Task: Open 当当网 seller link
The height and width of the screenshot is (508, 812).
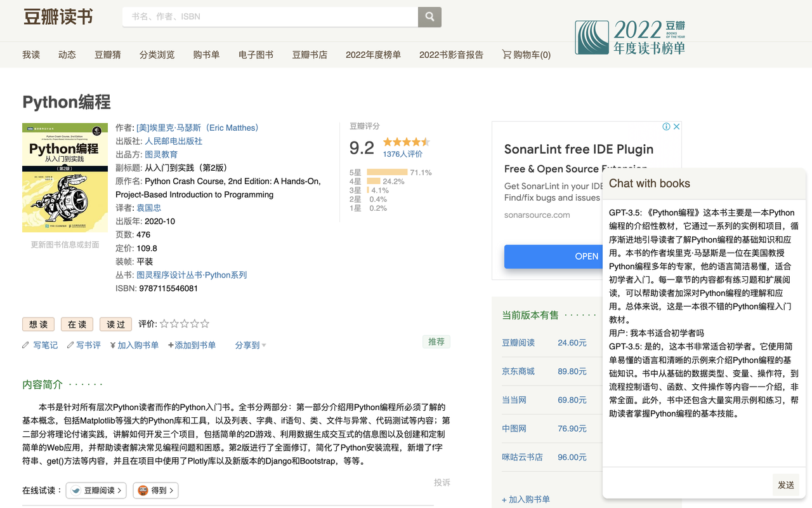Action: 514,399
